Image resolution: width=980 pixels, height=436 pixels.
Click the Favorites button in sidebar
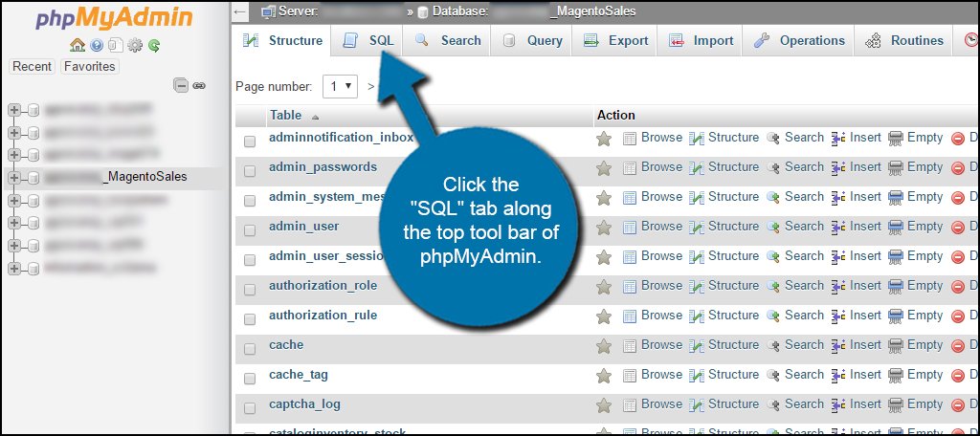pos(90,66)
